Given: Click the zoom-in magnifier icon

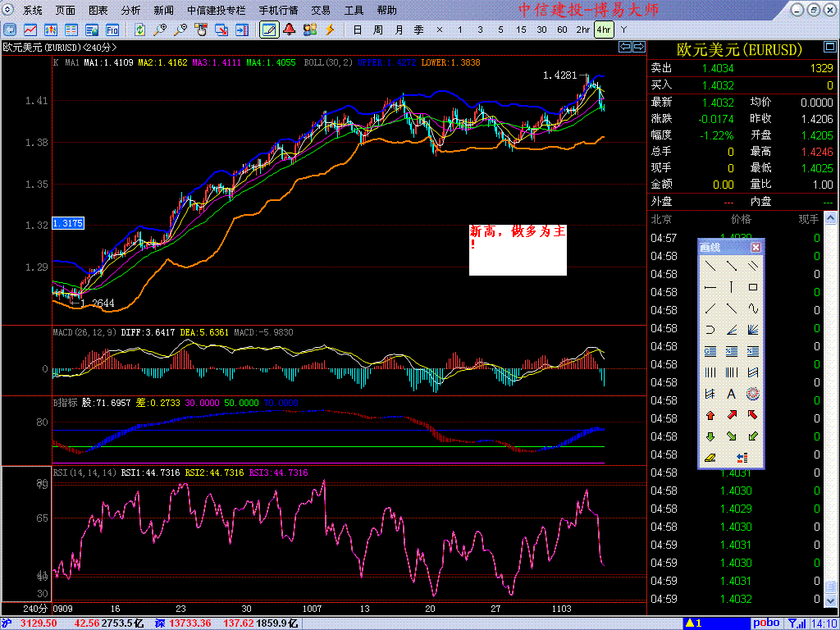Looking at the screenshot, I should (160, 30).
